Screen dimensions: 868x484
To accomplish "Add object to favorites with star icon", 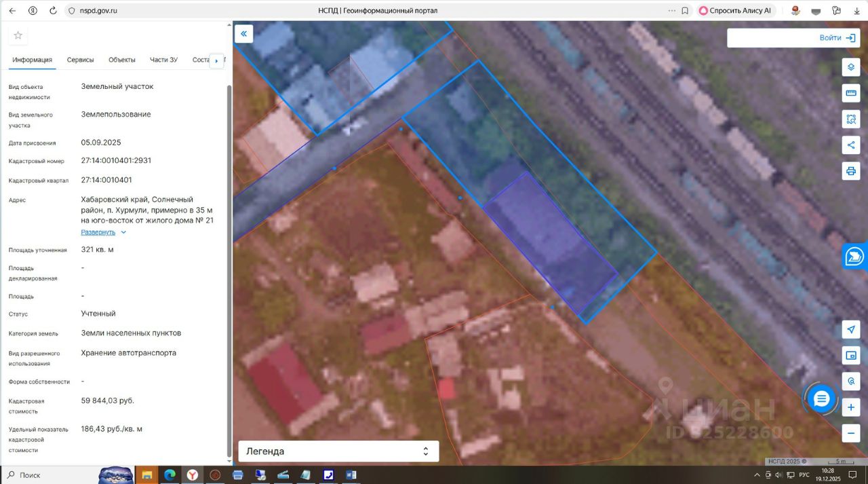I will (x=18, y=35).
